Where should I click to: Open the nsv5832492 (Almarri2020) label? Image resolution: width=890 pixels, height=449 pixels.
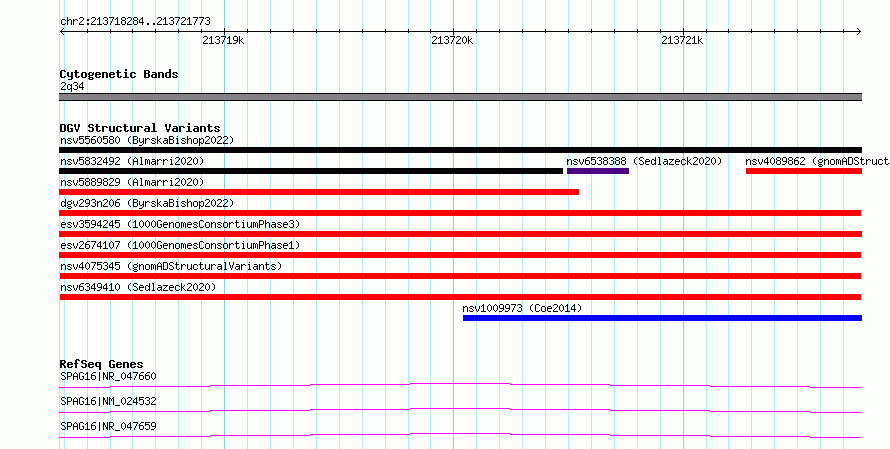(132, 161)
